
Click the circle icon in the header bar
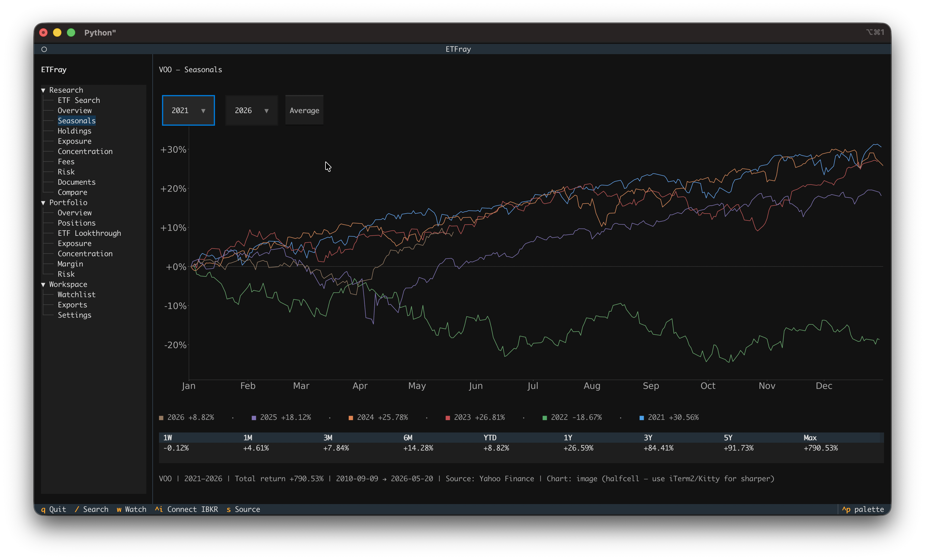[x=44, y=49]
